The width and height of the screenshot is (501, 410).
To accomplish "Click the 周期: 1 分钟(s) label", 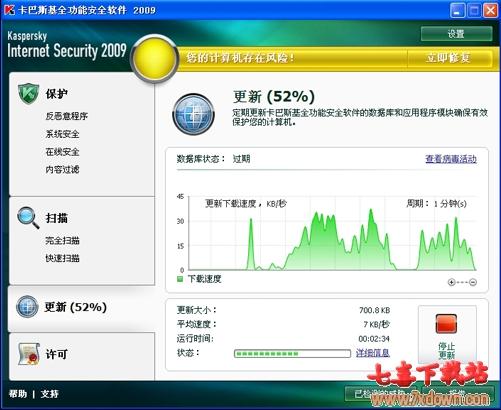I will click(436, 203).
